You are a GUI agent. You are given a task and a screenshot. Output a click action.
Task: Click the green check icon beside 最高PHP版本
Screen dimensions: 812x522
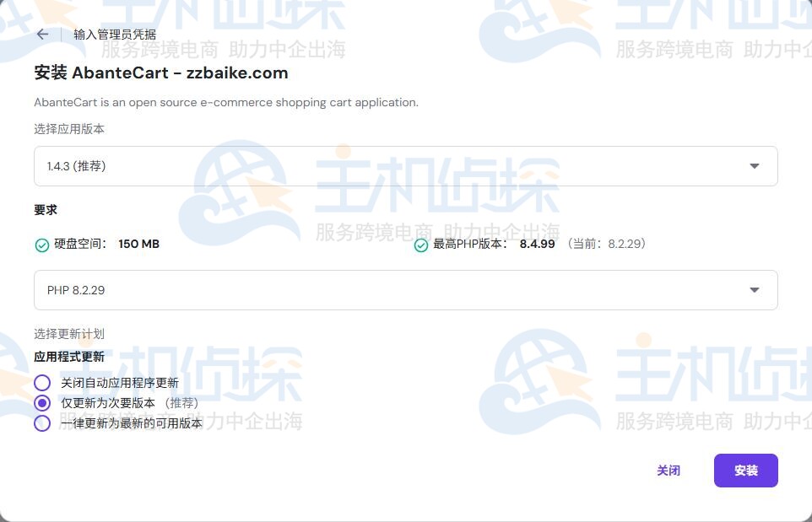(421, 245)
